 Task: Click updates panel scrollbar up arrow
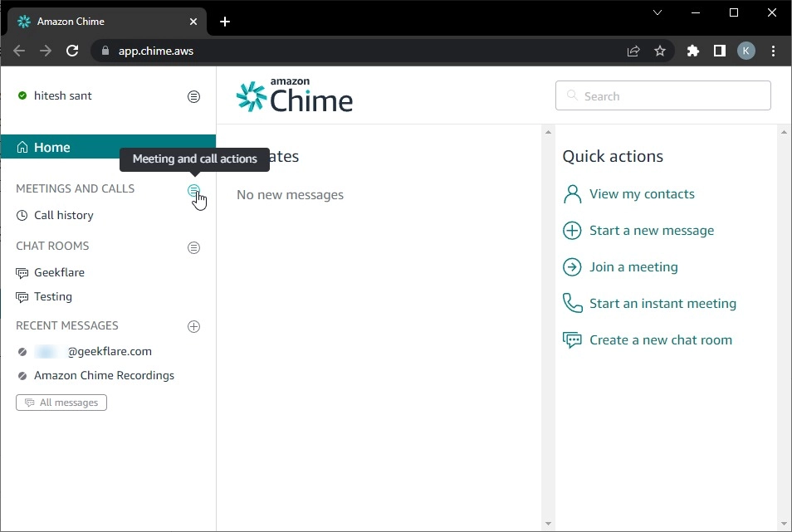pyautogui.click(x=548, y=132)
